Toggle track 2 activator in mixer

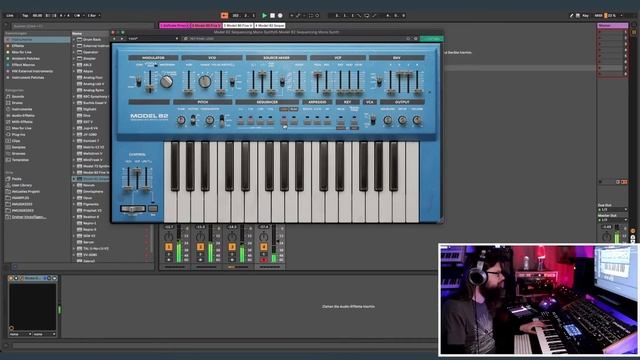[x=200, y=247]
